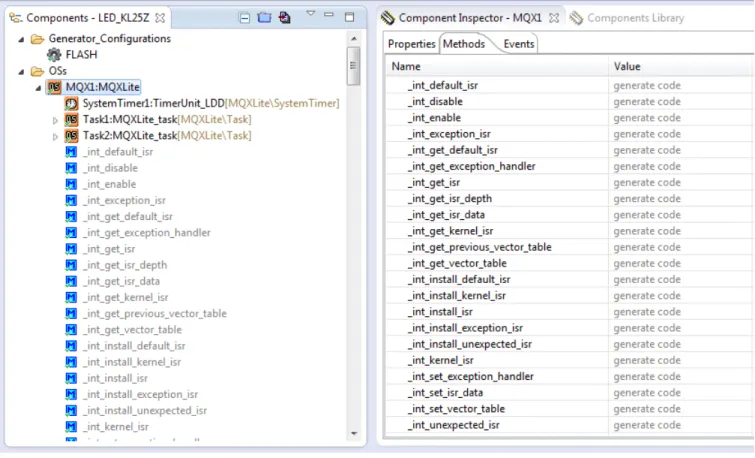Click method icon next to _int_exception_isr

point(71,200)
